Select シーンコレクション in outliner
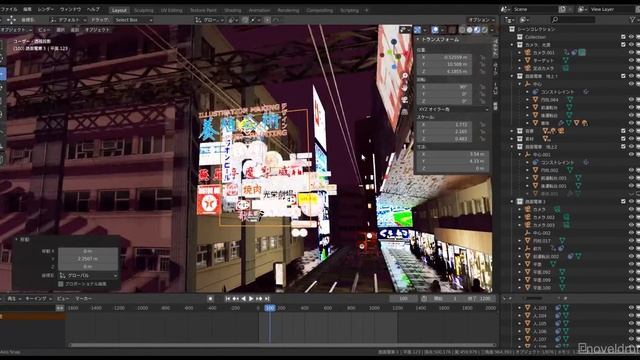 [536, 29]
